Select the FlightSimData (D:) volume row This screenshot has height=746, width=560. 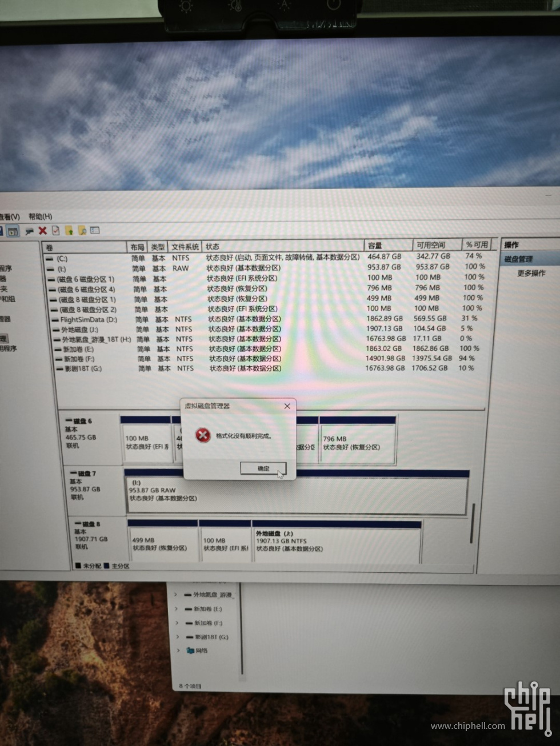[x=89, y=320]
